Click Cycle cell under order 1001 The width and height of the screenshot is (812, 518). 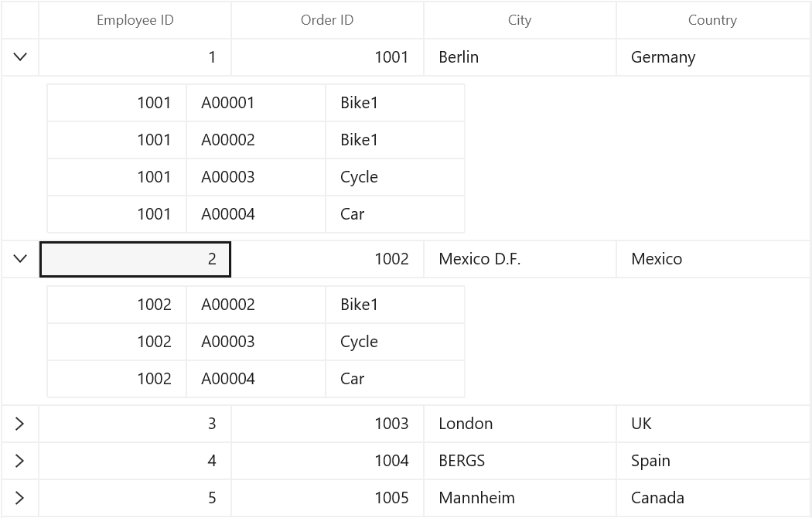[x=395, y=177]
